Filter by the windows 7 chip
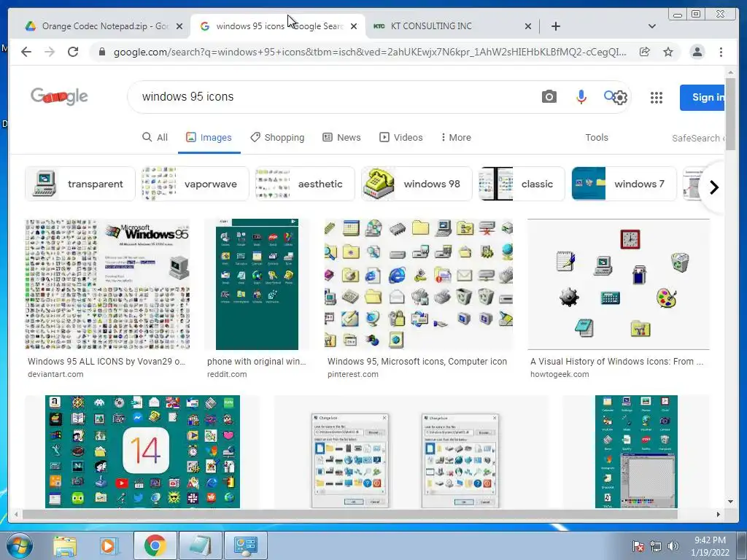The image size is (747, 560). coord(624,184)
